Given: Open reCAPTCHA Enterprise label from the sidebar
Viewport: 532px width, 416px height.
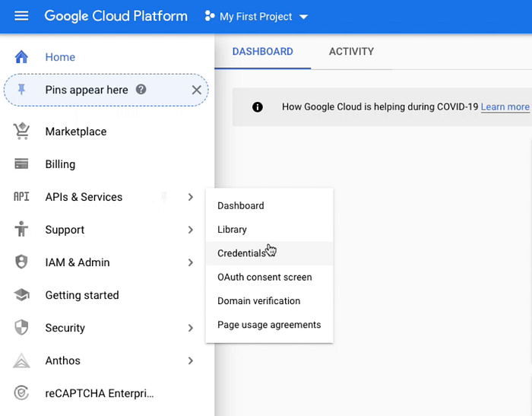Looking at the screenshot, I should click(100, 393).
